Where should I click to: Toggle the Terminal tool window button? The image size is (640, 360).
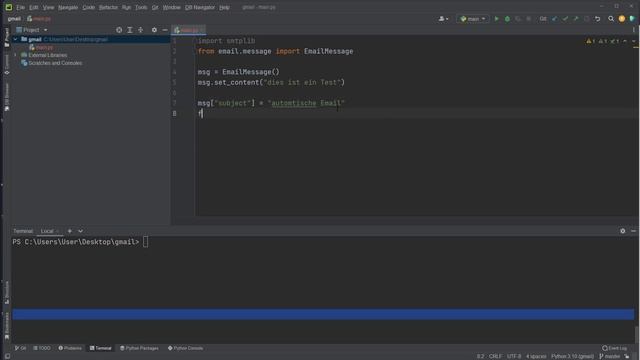[x=100, y=348]
